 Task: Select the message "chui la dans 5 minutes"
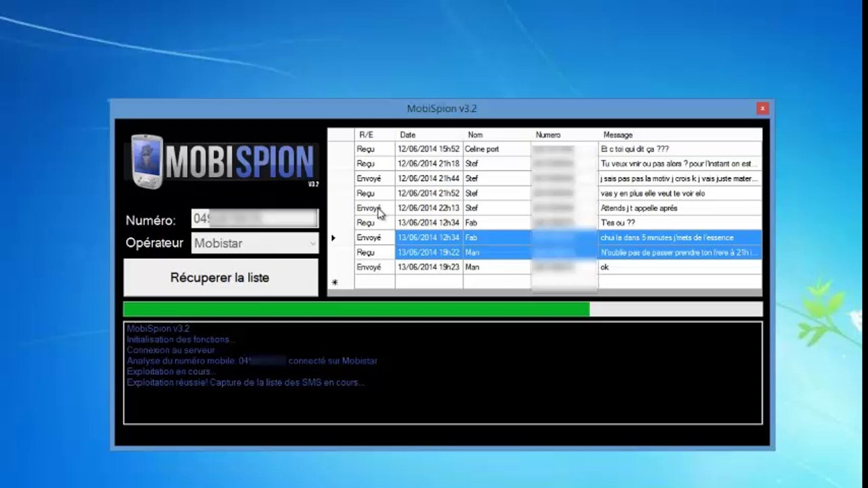coord(680,238)
